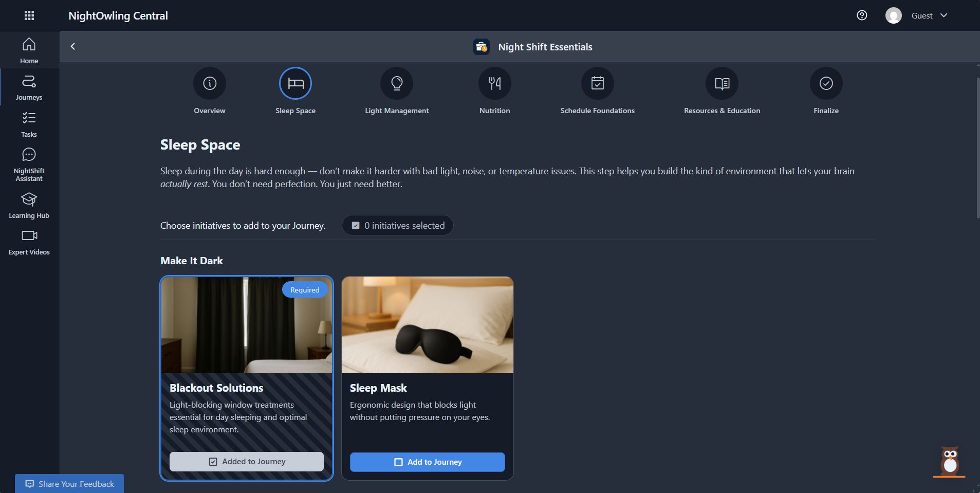Tick the Sleep Mask Add to Journey checkbox

pos(398,462)
